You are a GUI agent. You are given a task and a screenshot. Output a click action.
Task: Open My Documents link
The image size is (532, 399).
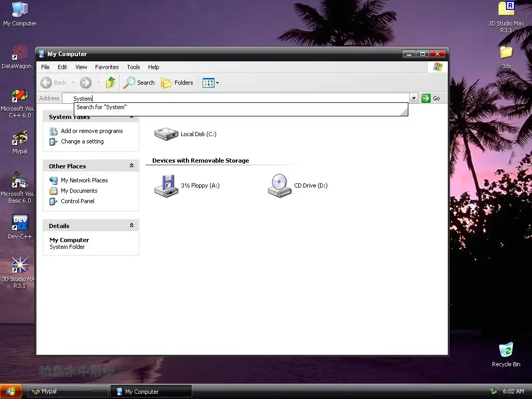tap(79, 191)
